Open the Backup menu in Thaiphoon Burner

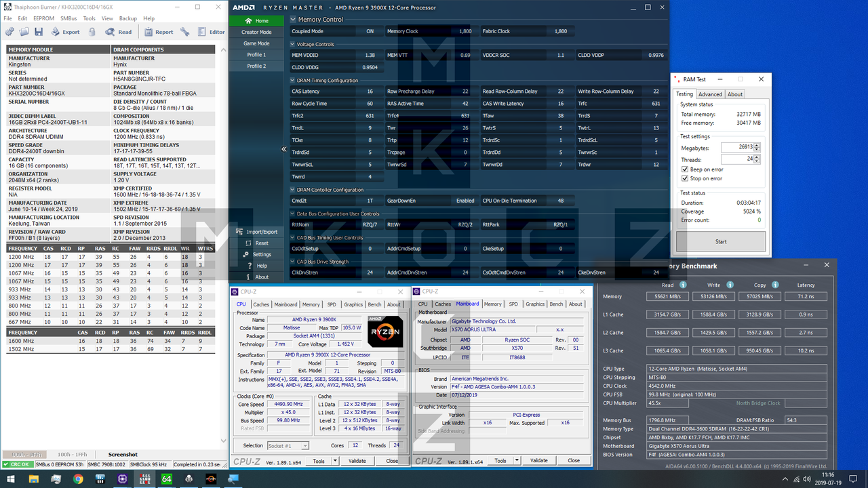tap(127, 18)
